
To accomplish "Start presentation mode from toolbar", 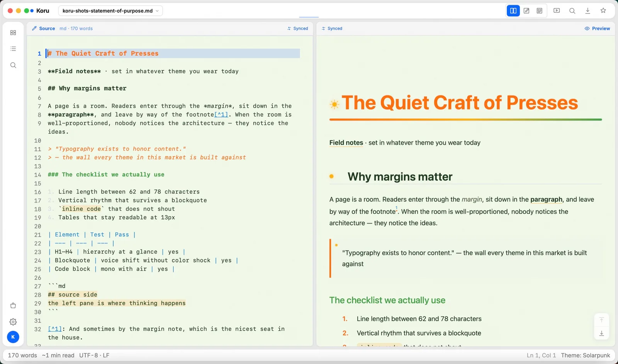I will tap(557, 11).
